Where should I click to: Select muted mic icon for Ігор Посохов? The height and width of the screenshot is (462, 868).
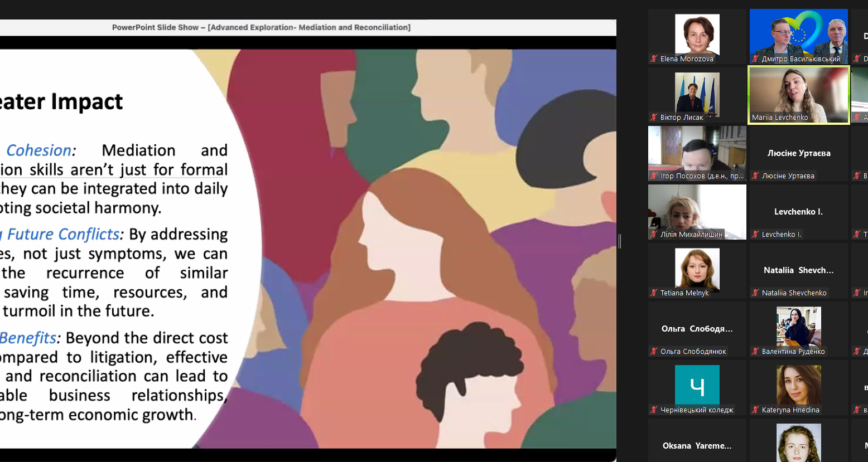click(x=654, y=176)
